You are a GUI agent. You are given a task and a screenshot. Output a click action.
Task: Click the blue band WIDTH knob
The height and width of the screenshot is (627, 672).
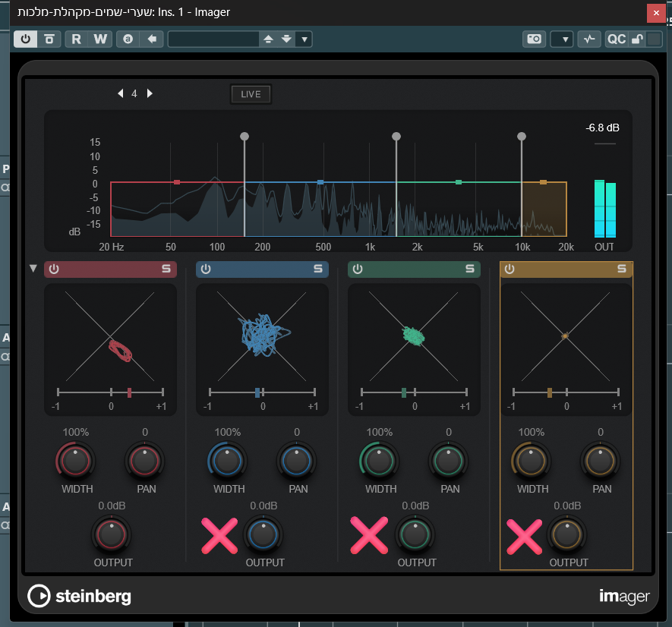coord(227,462)
